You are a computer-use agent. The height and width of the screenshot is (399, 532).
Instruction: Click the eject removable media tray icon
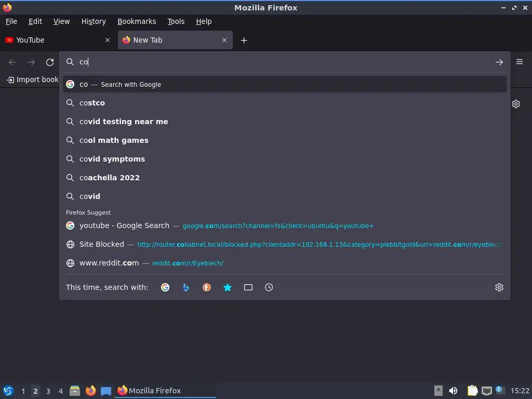click(x=438, y=391)
